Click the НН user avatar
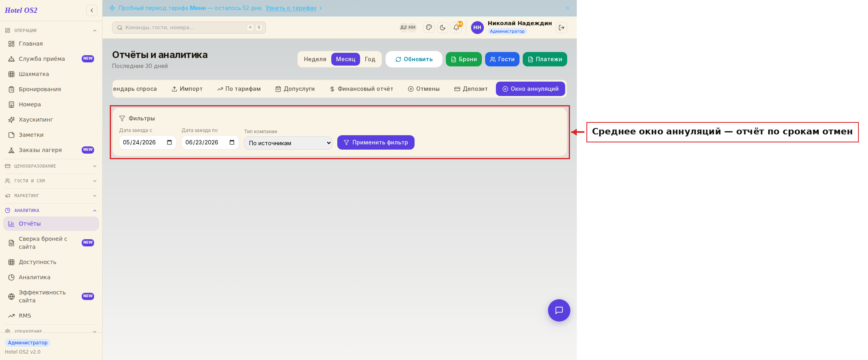 point(477,28)
